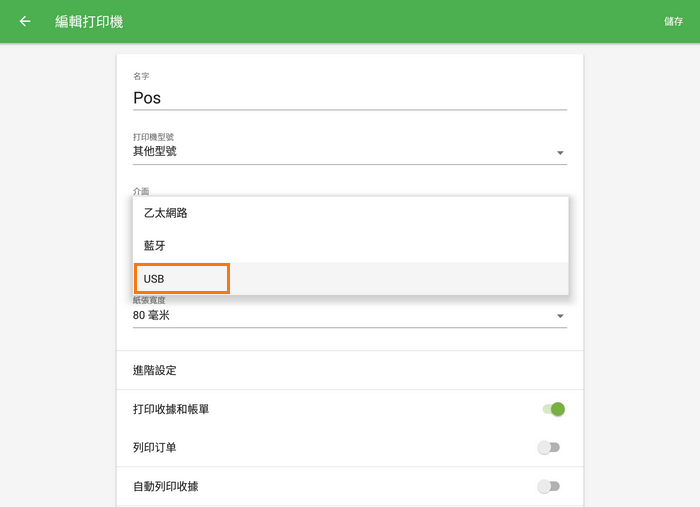
Task: Enable the 列印订单 toggle switch
Action: pos(548,447)
